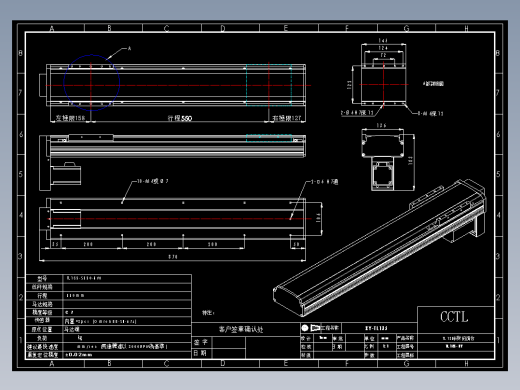Click row number 4 on right border
The width and height of the screenshot is (520, 390).
pos(498,215)
